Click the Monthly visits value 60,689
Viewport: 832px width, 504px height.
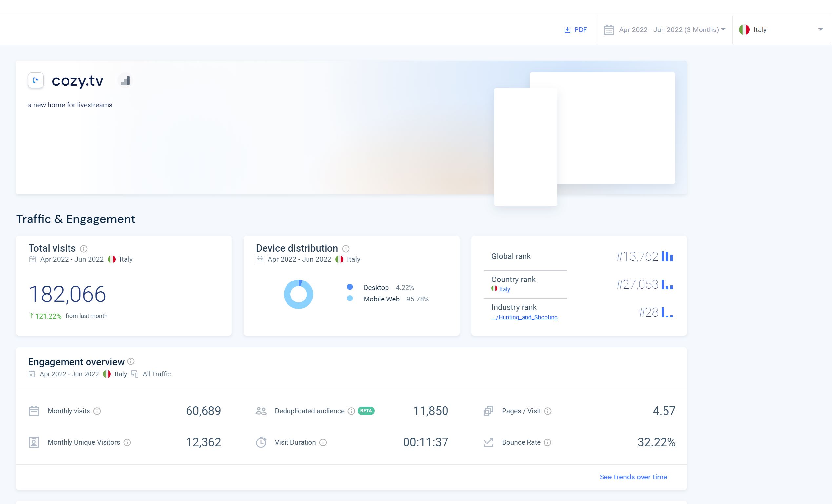pyautogui.click(x=204, y=411)
